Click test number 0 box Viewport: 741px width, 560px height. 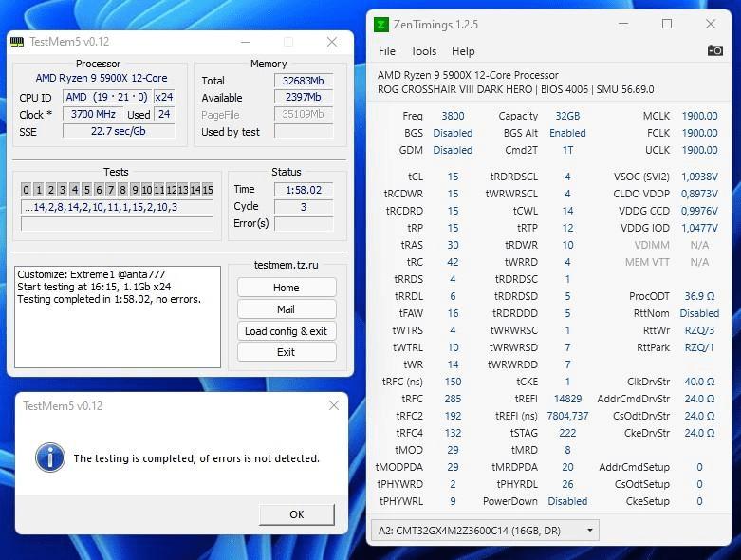(26, 190)
